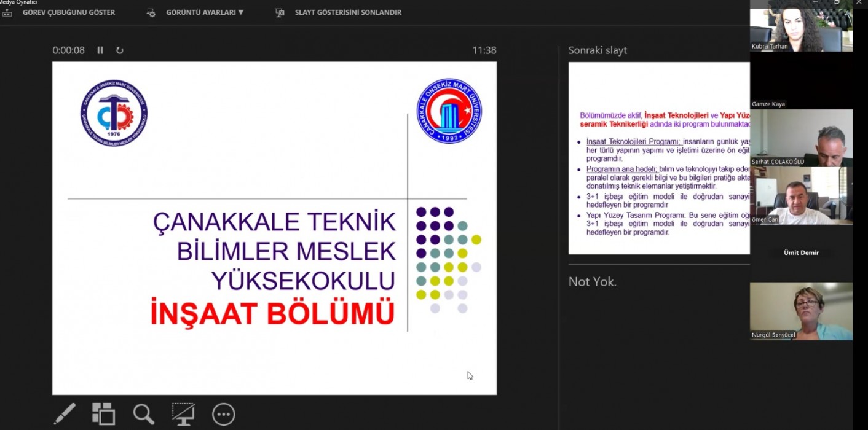Black out the slide show screen
This screenshot has width=868, height=430.
183,414
